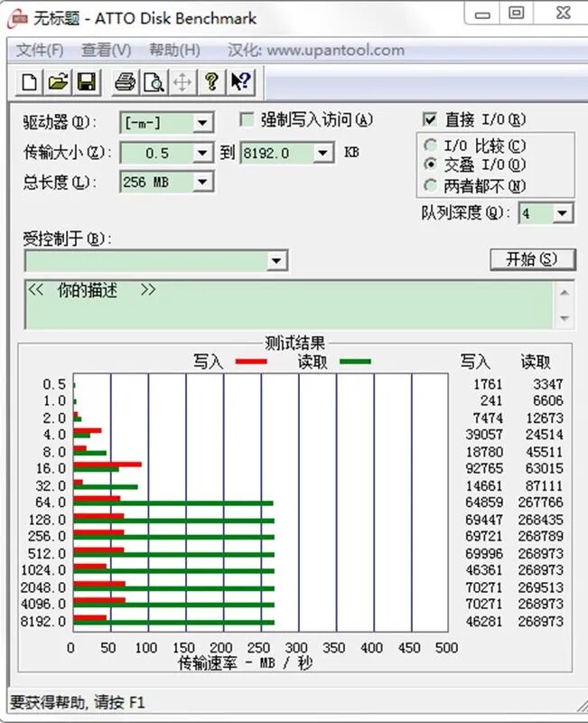The height and width of the screenshot is (723, 588).
Task: Expand the 8192.0 end size dropdown
Action: tap(323, 153)
